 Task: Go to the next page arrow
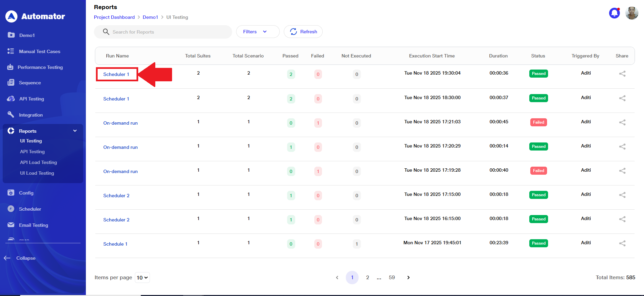click(408, 278)
